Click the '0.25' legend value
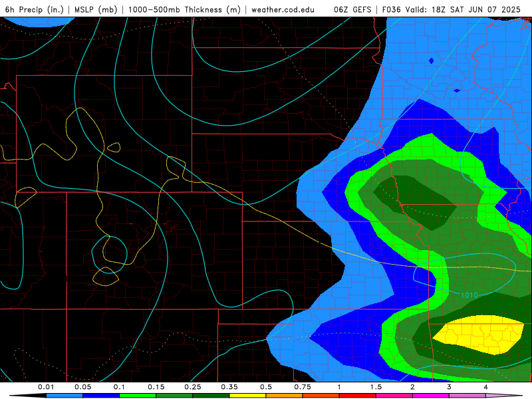This screenshot has width=532, height=399. click(x=193, y=387)
